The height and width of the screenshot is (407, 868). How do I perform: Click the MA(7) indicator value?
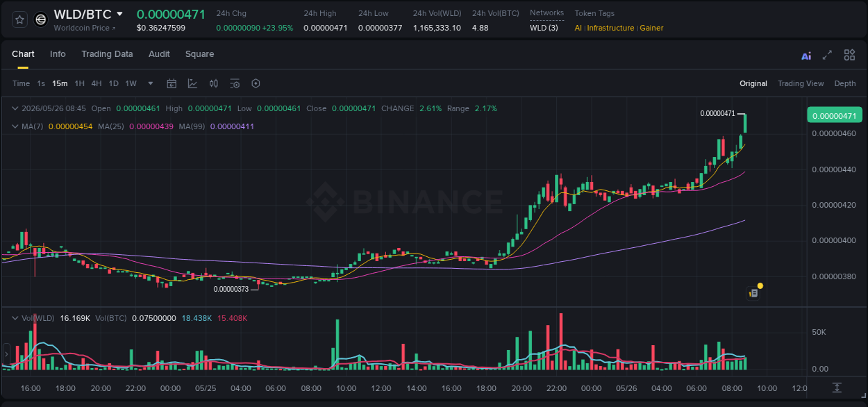pyautogui.click(x=71, y=126)
